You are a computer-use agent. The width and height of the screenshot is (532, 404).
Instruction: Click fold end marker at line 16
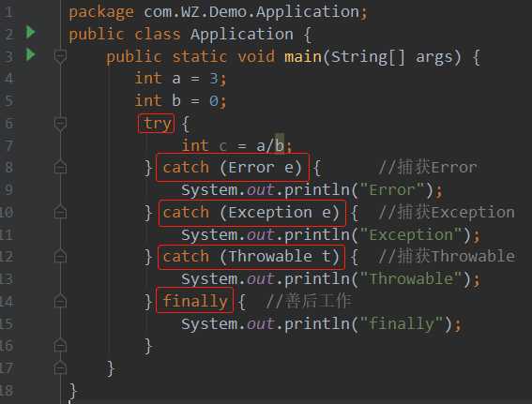click(60, 345)
